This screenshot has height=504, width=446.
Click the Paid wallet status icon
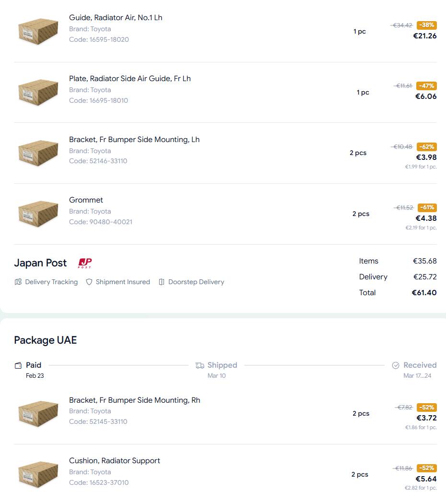(x=18, y=365)
